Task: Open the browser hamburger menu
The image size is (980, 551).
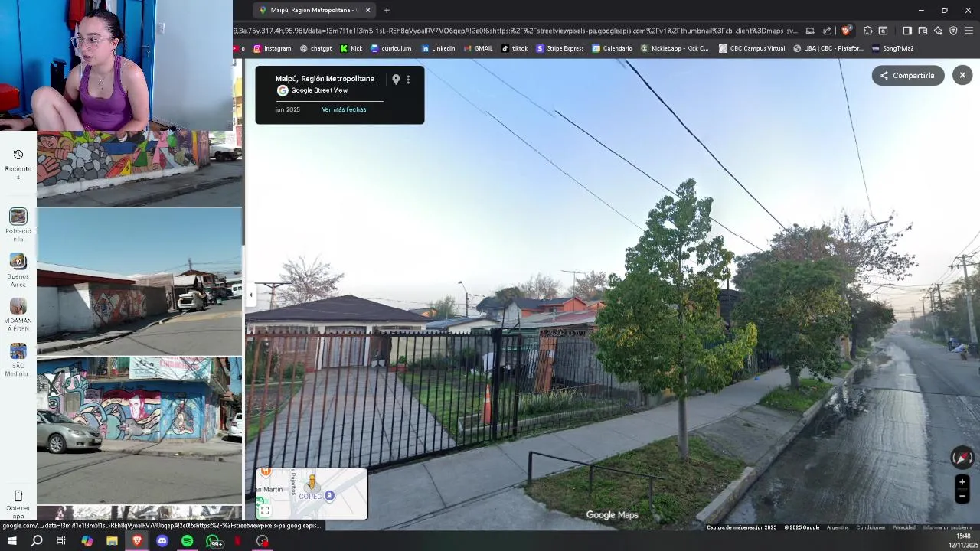Action: pyautogui.click(x=969, y=31)
